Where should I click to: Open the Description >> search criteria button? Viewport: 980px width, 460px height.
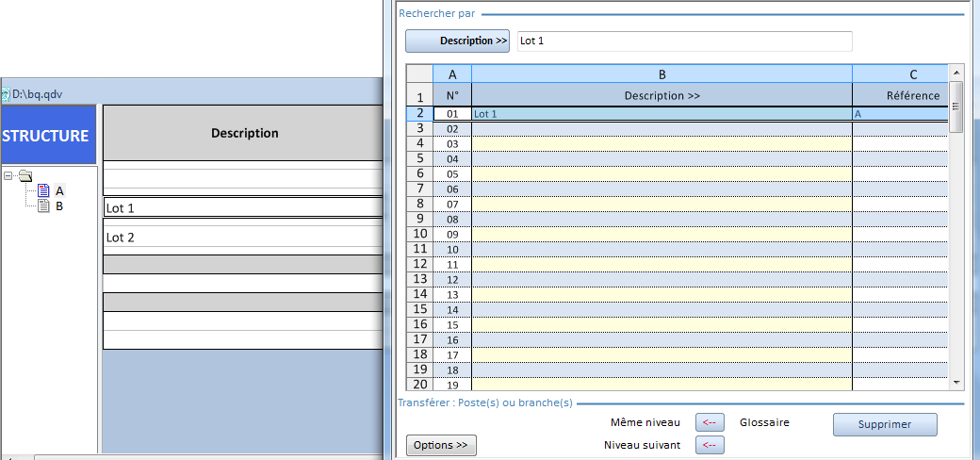pyautogui.click(x=457, y=41)
